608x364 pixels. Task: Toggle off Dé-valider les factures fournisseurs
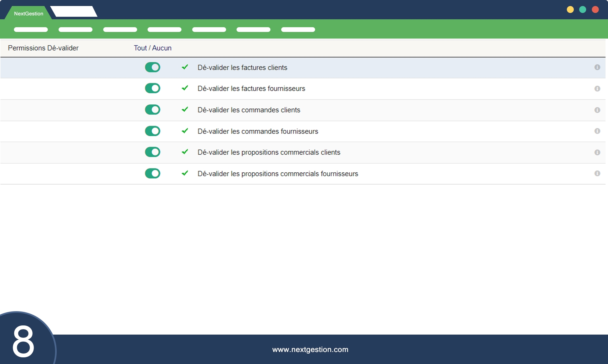pyautogui.click(x=153, y=88)
